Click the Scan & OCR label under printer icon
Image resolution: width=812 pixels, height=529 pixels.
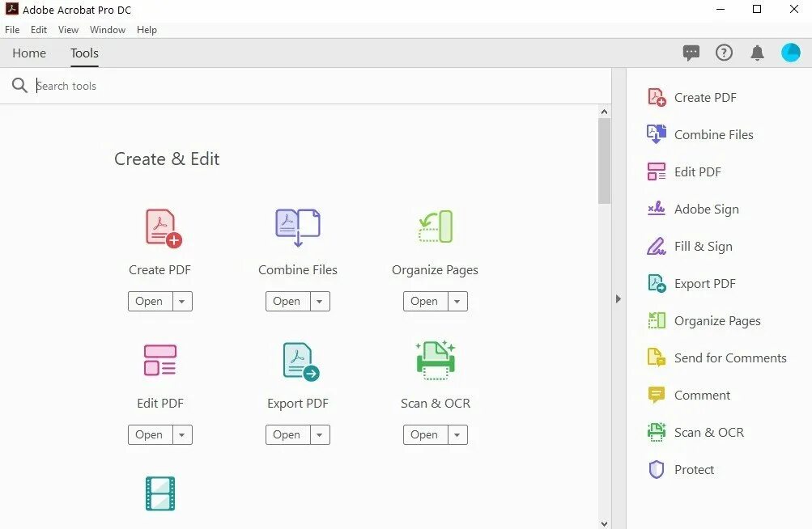point(436,403)
